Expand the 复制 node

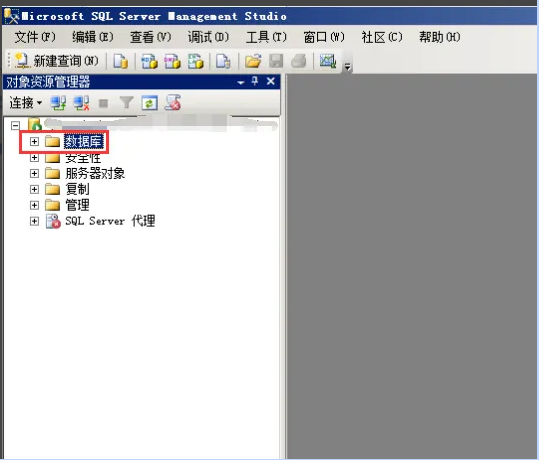tap(34, 189)
